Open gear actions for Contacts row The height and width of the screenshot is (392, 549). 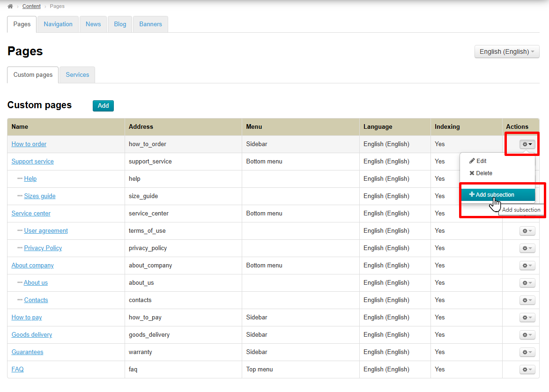[527, 300]
